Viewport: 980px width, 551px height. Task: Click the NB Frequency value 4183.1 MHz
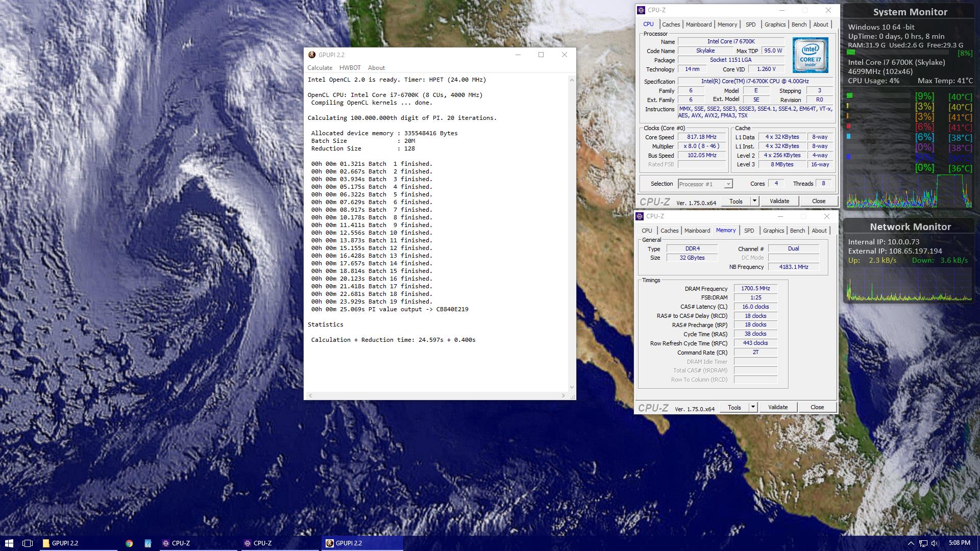click(x=794, y=267)
